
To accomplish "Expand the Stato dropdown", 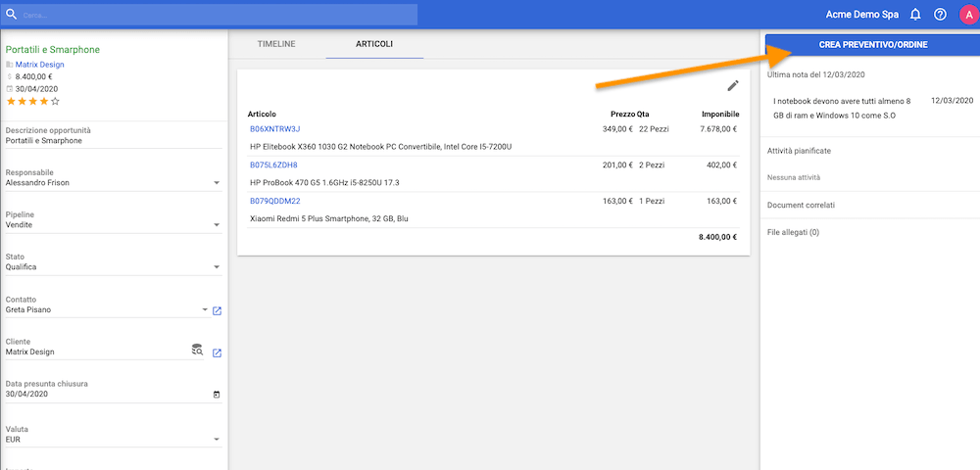I will tap(217, 267).
